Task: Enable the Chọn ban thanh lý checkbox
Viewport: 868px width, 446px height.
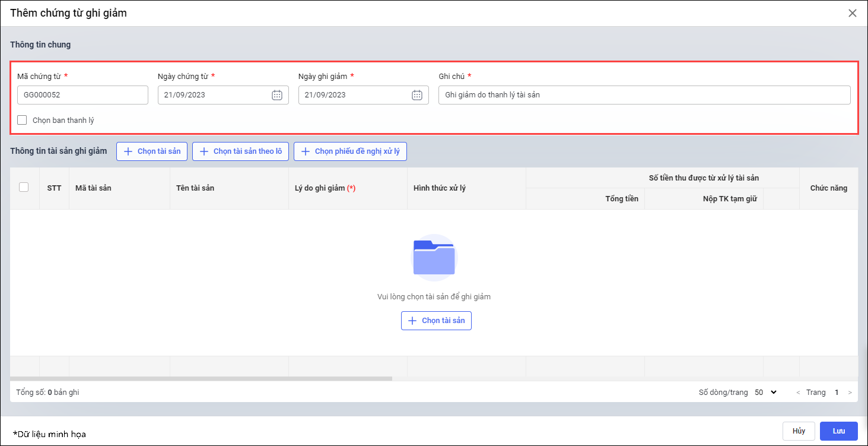Action: point(23,120)
